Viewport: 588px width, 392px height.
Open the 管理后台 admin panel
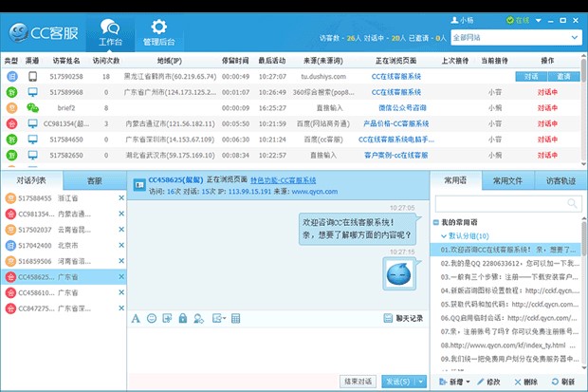coord(158,31)
